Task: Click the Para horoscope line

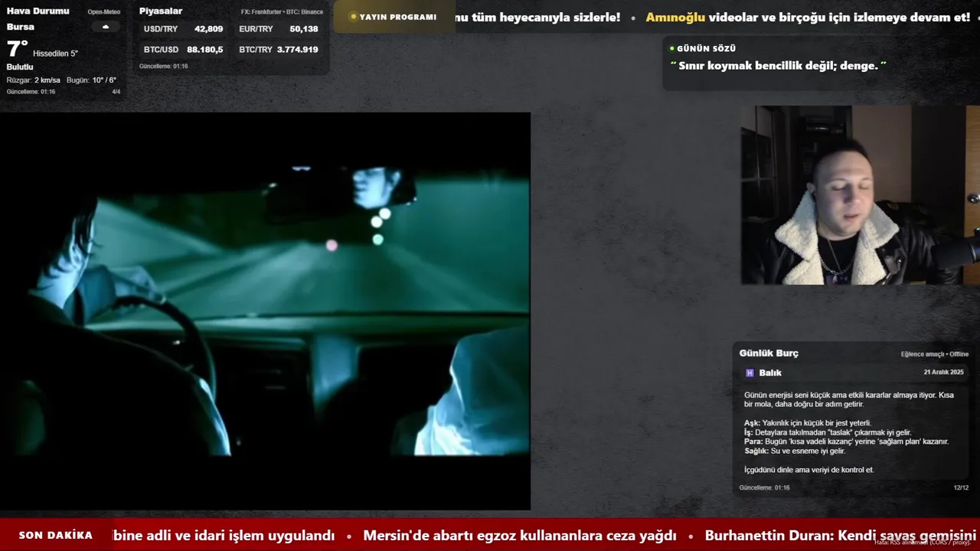Action: [x=846, y=442]
